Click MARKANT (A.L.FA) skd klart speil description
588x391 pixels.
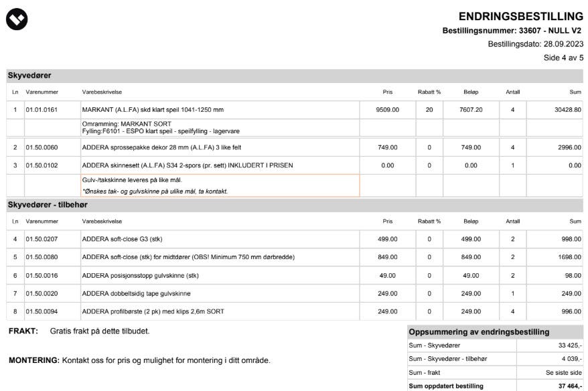[153, 110]
